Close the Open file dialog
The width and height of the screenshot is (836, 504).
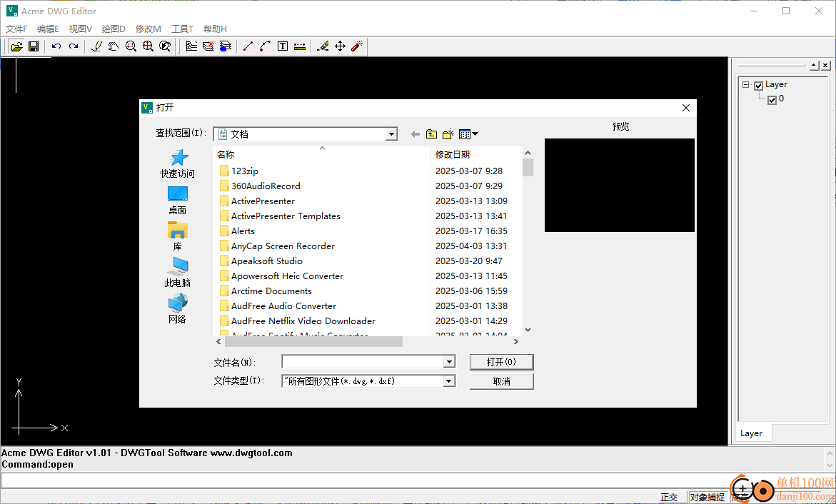tap(685, 108)
